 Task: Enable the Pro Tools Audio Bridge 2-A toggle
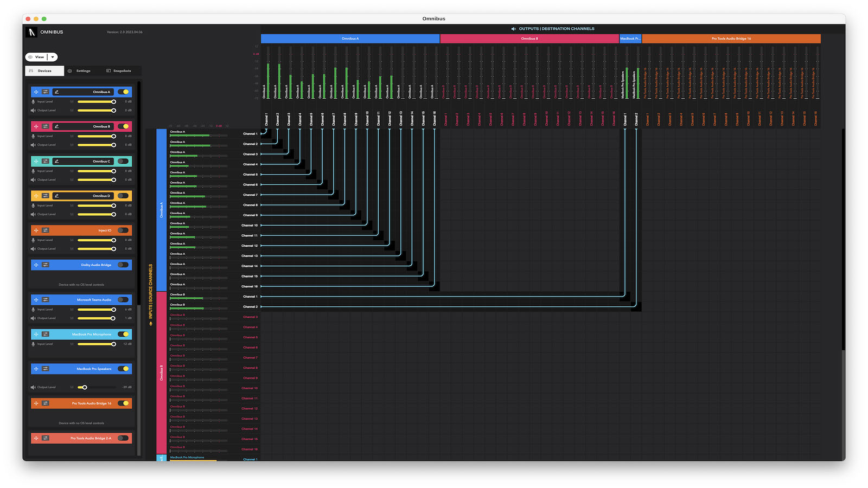tap(124, 438)
